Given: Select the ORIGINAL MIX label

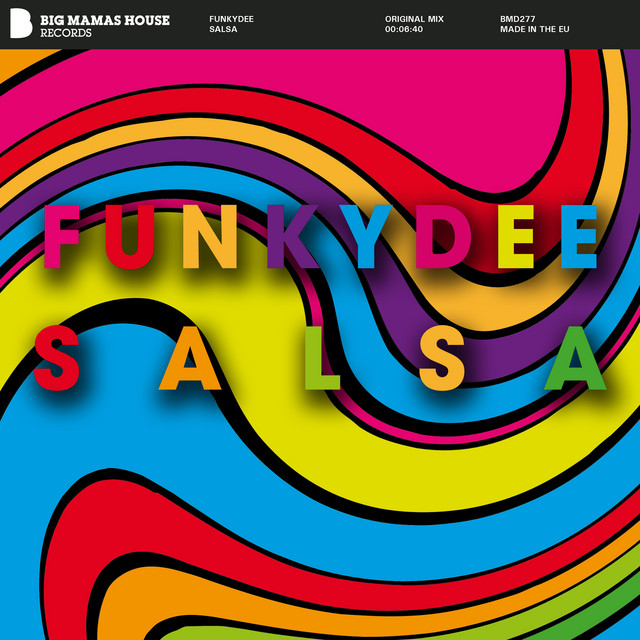Looking at the screenshot, I should click(414, 19).
